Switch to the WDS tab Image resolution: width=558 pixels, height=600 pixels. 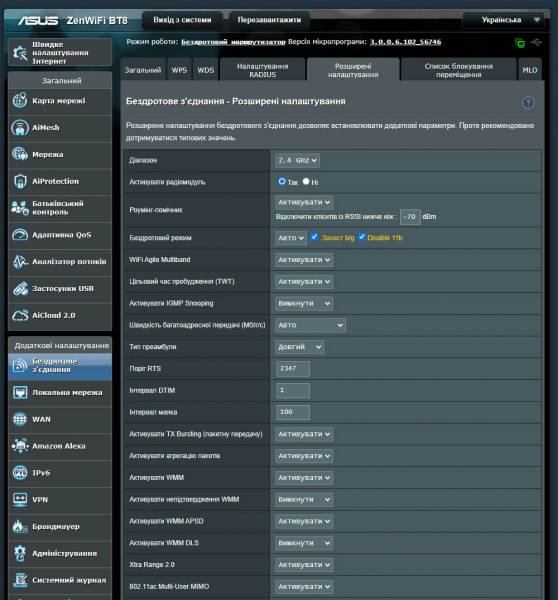(206, 70)
